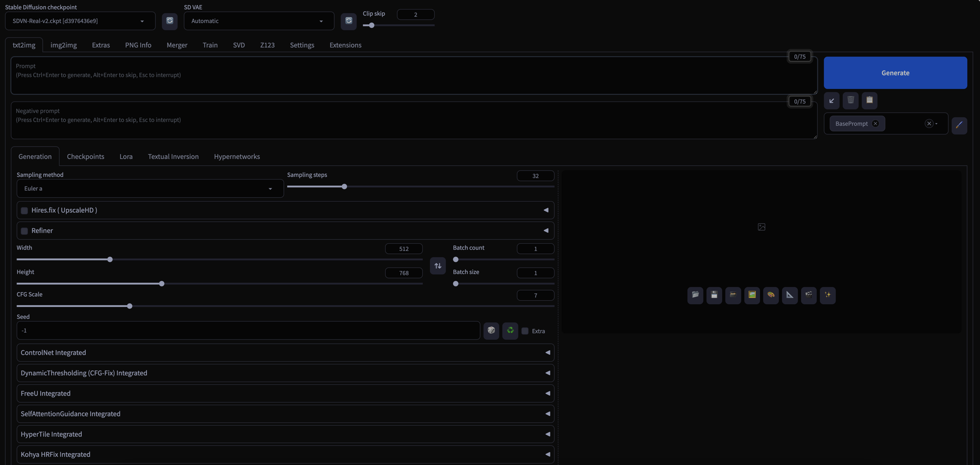980x465 pixels.
Task: Tick the Extra seed checkbox
Action: point(525,331)
